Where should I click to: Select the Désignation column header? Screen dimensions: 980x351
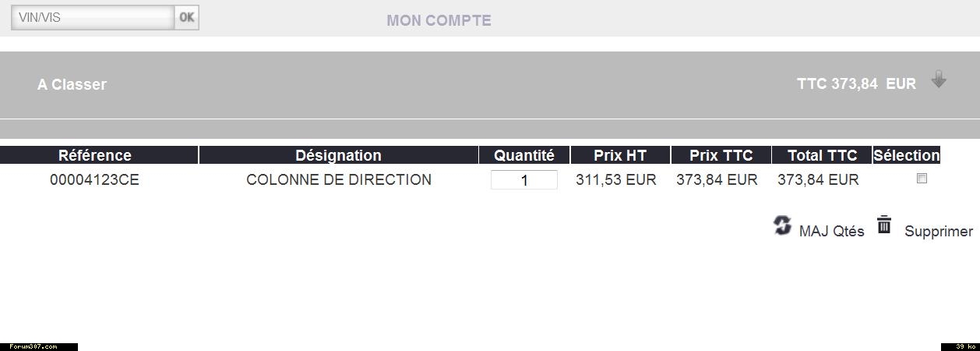(x=338, y=155)
